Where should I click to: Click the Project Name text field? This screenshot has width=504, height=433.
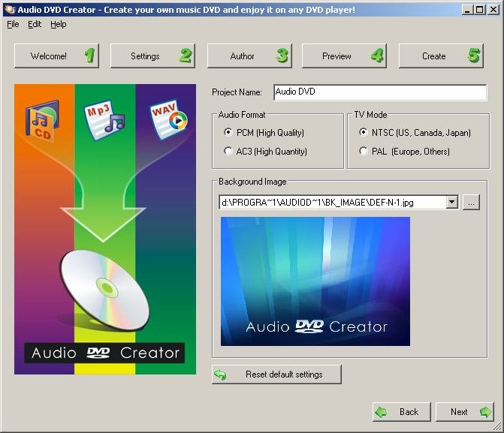click(x=380, y=92)
